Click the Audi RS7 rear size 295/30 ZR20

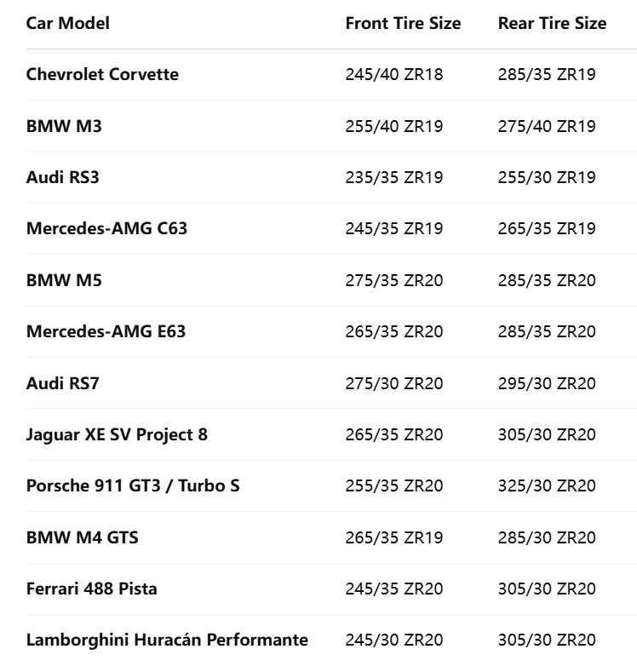click(546, 383)
